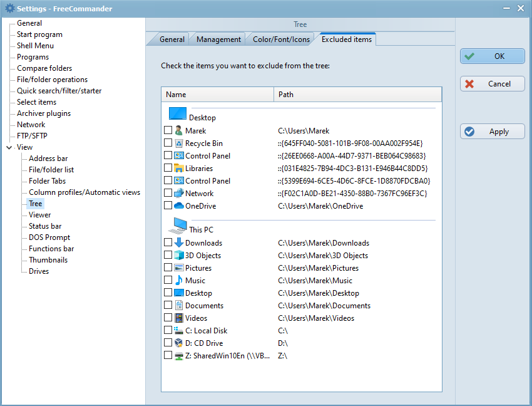The height and width of the screenshot is (406, 532).
Task: Click the Videos film icon
Action: [179, 318]
